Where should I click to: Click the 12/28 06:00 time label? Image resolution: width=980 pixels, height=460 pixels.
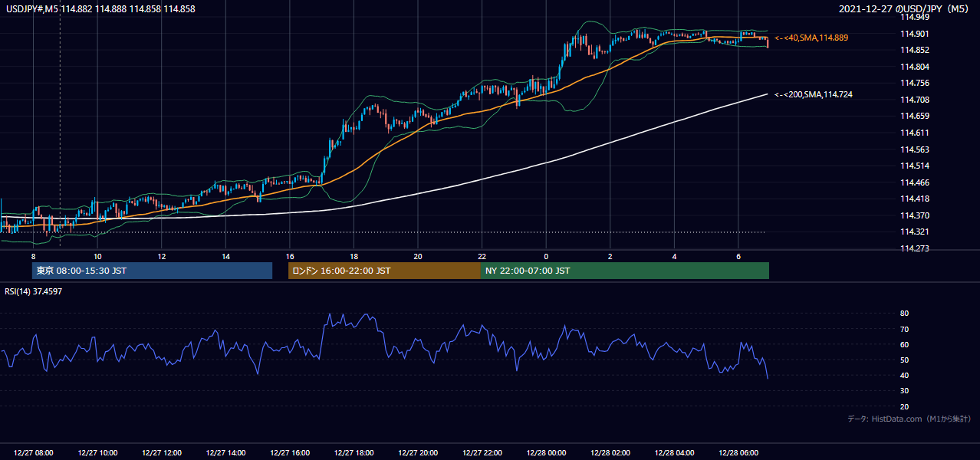pyautogui.click(x=738, y=452)
